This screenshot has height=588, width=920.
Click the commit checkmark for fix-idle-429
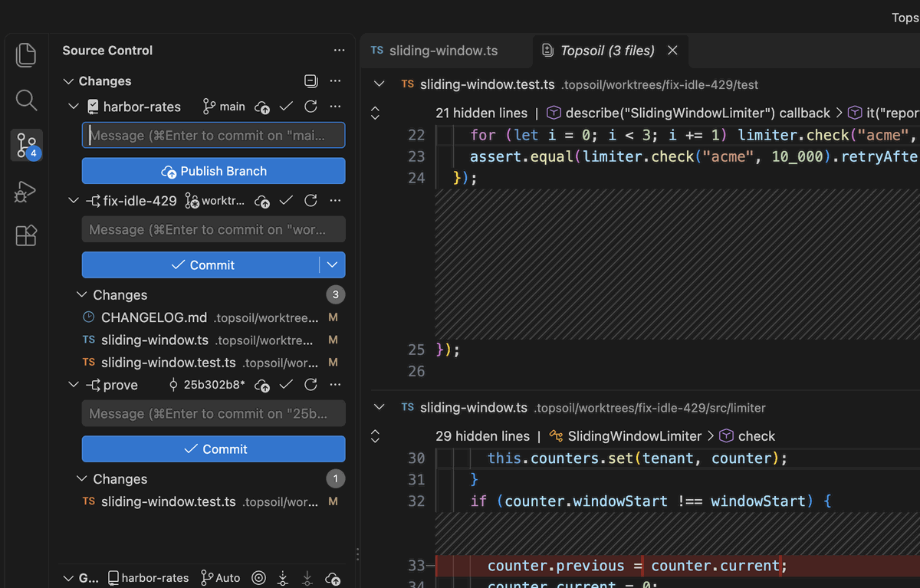(x=286, y=201)
